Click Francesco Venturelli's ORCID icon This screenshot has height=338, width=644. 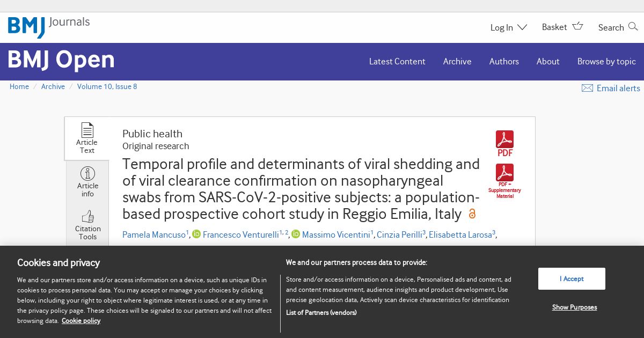pos(196,234)
